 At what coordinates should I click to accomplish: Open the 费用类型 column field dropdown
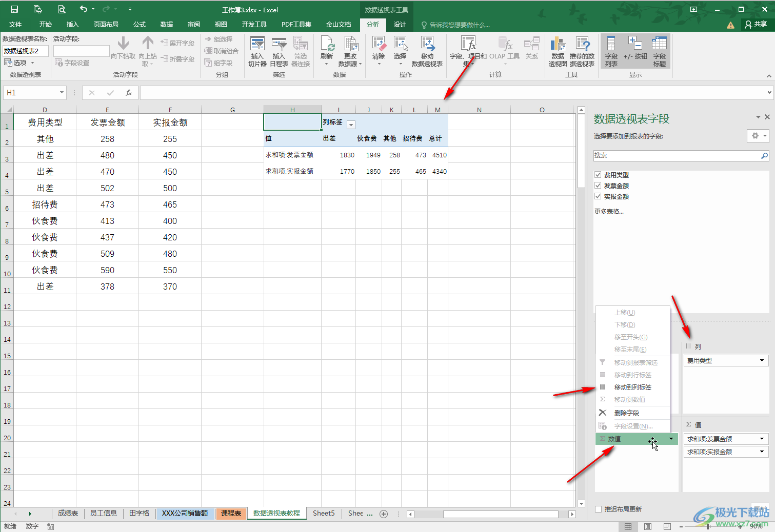[x=762, y=361]
